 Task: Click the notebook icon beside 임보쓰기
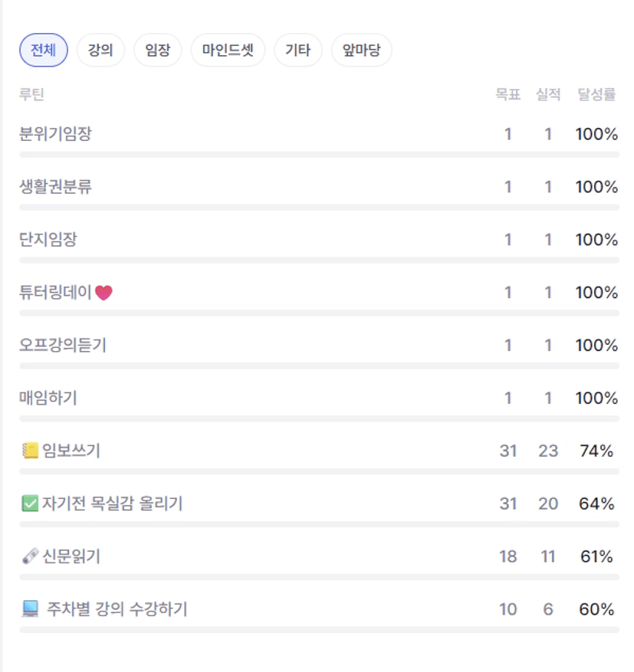pyautogui.click(x=30, y=451)
